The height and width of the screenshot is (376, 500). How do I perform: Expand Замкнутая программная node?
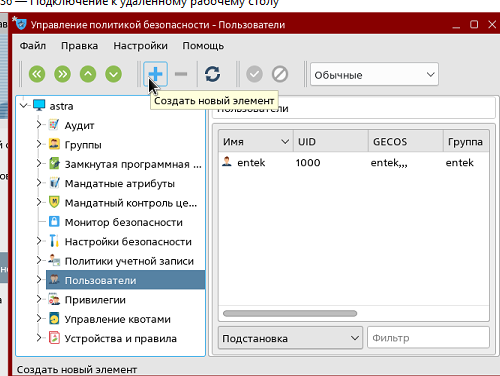[39, 163]
